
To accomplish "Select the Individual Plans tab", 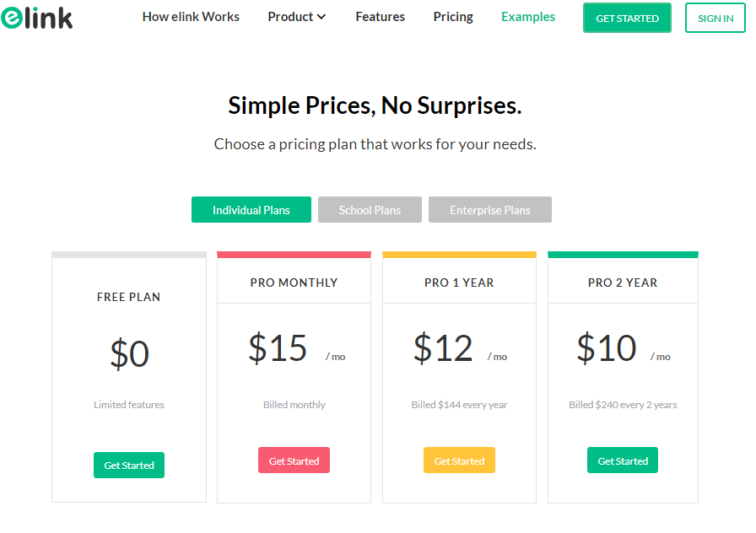I will coord(251,210).
